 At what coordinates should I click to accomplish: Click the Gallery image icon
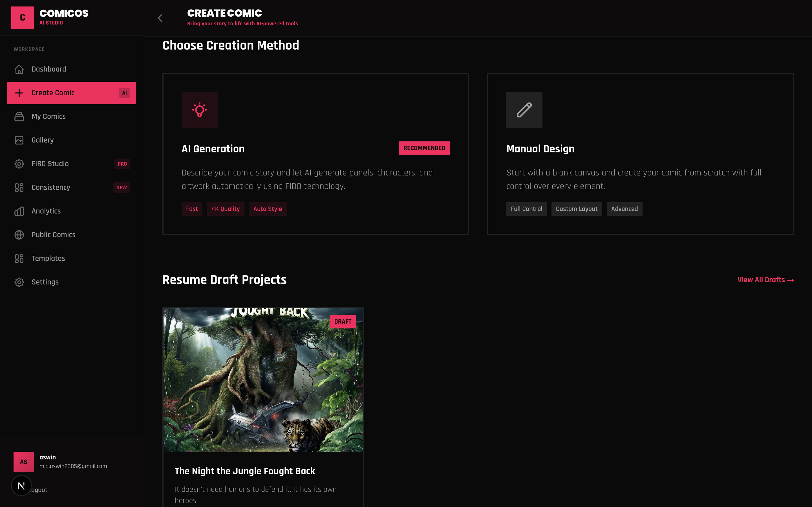(x=19, y=140)
